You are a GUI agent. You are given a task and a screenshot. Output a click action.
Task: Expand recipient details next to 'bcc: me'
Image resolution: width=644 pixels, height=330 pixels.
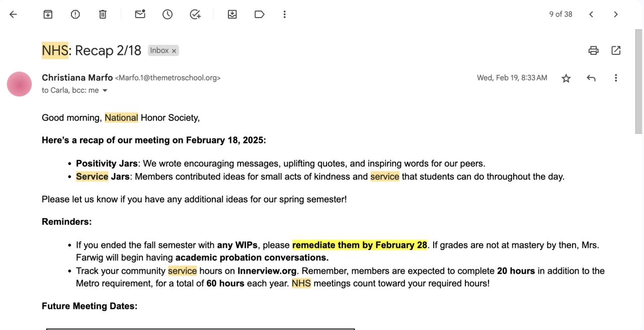tap(105, 91)
